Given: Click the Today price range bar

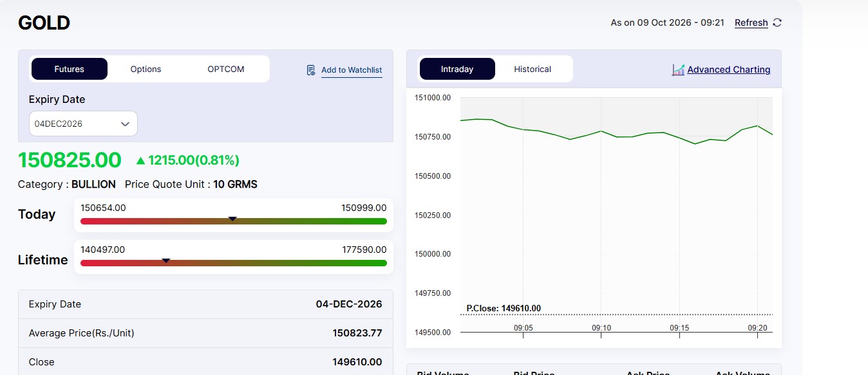Looking at the screenshot, I should point(234,221).
